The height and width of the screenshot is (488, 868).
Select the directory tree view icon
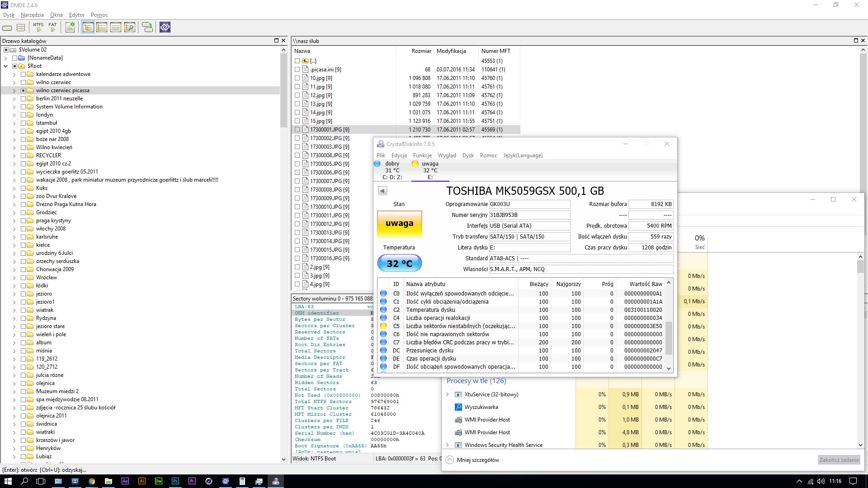click(x=88, y=28)
